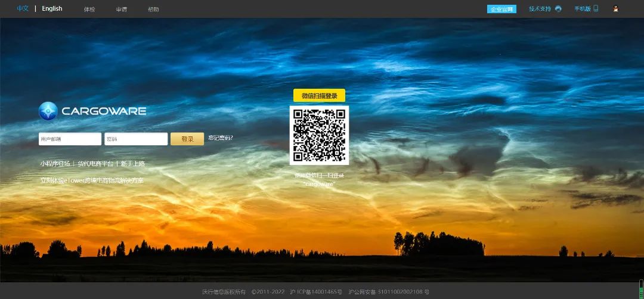644x299 pixels.
Task: Switch language to 中文
Action: 23,9
